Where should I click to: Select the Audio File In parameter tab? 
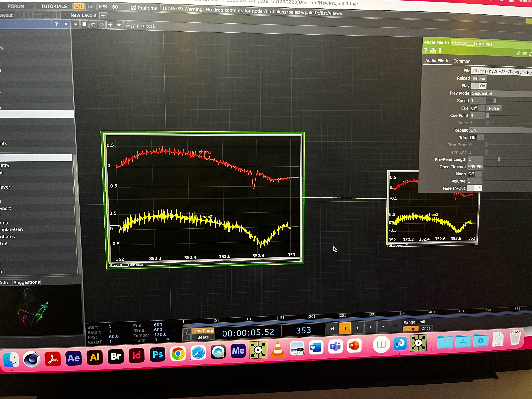[x=437, y=61]
